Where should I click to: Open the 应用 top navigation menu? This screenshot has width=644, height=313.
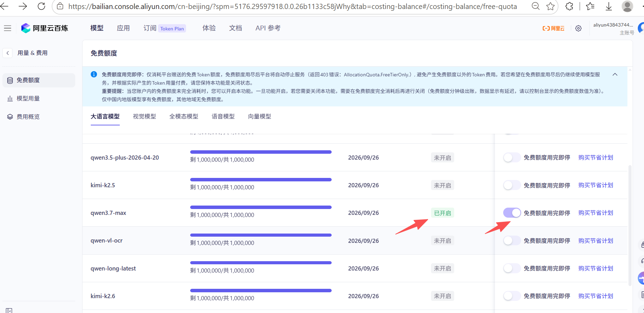(x=123, y=28)
